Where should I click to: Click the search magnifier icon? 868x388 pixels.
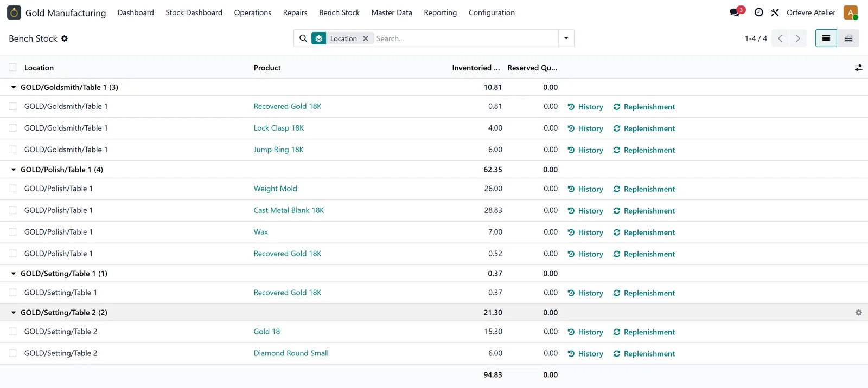[303, 38]
